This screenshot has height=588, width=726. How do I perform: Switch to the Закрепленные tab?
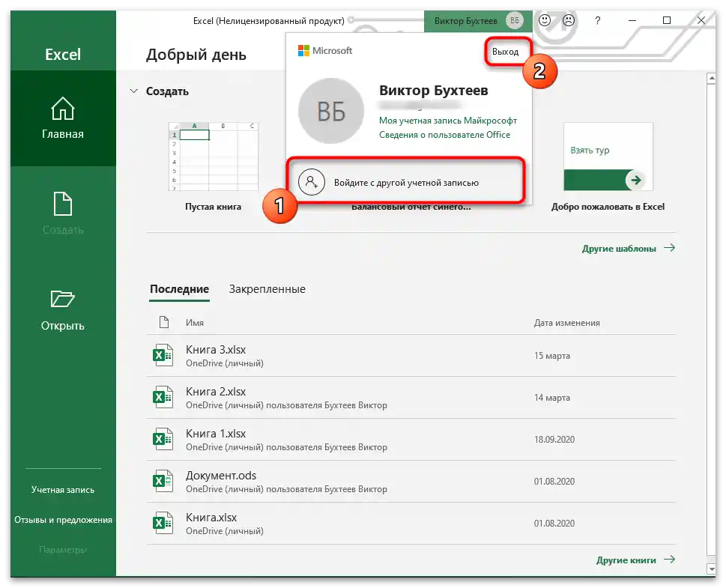[x=267, y=289]
